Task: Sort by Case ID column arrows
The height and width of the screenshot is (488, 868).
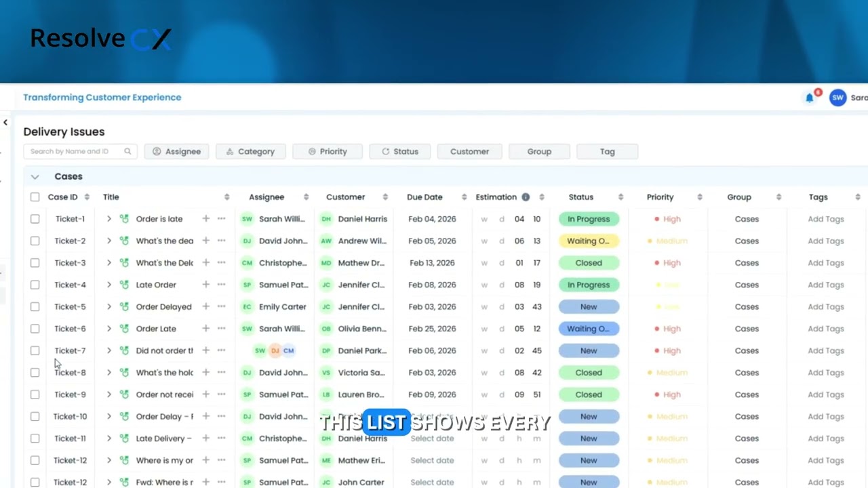Action: (87, 197)
